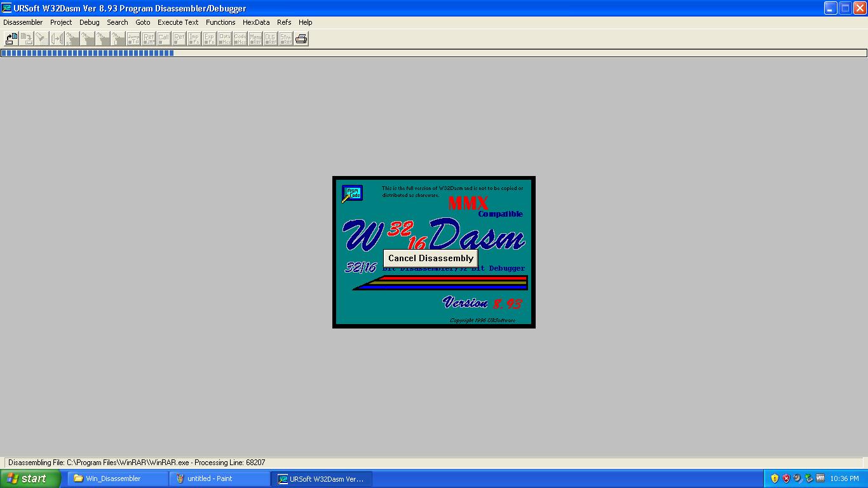Open a file to disassemble via toolbar
Image resolution: width=868 pixels, height=488 pixels.
pos(11,39)
